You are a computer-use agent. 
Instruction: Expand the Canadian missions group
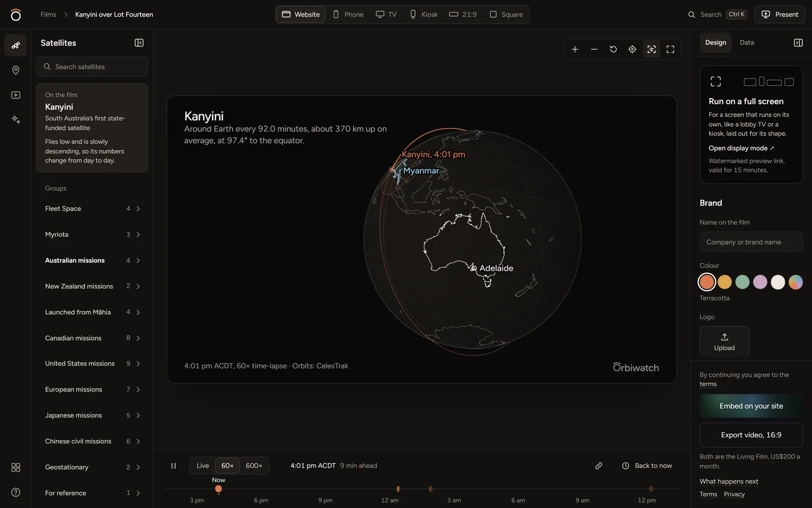coord(92,338)
